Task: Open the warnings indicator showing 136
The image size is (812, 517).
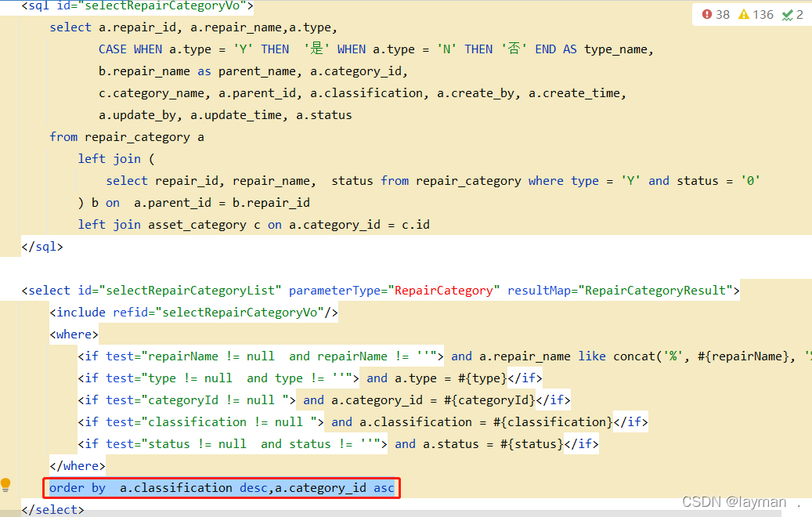Action: pos(756,15)
